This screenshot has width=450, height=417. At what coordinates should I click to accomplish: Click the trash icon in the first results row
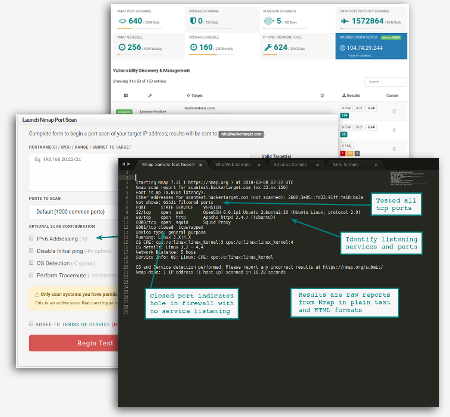click(394, 111)
